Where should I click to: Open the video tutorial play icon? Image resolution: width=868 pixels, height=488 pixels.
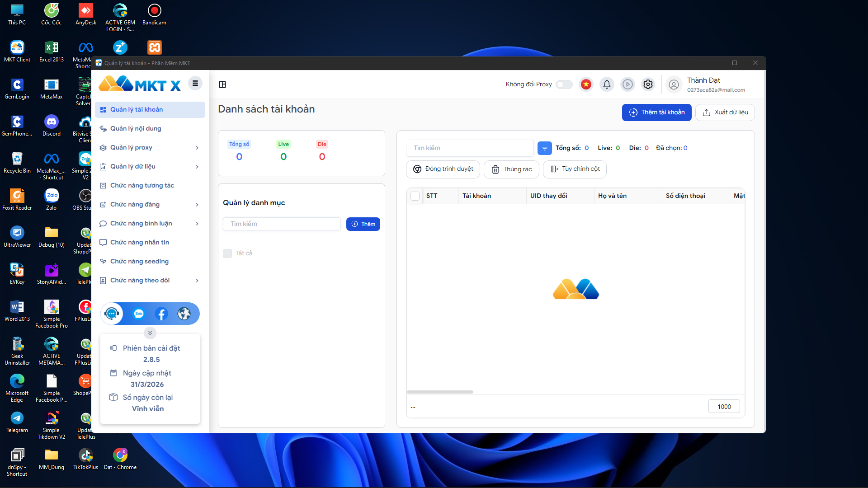point(627,84)
